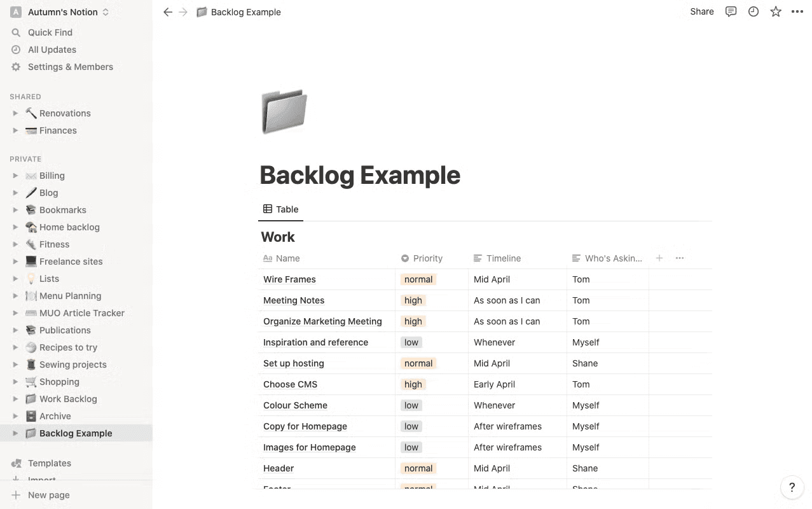
Task: Open All Updates in the sidebar
Action: tap(52, 49)
